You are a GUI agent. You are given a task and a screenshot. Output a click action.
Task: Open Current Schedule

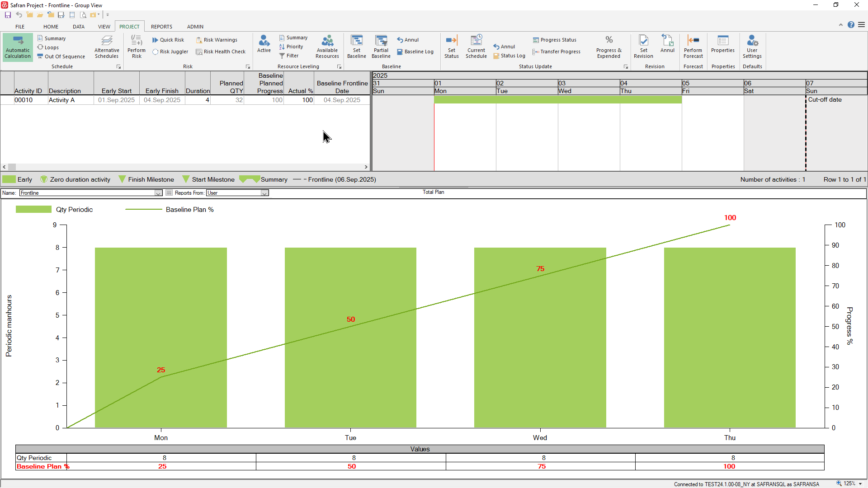(476, 47)
